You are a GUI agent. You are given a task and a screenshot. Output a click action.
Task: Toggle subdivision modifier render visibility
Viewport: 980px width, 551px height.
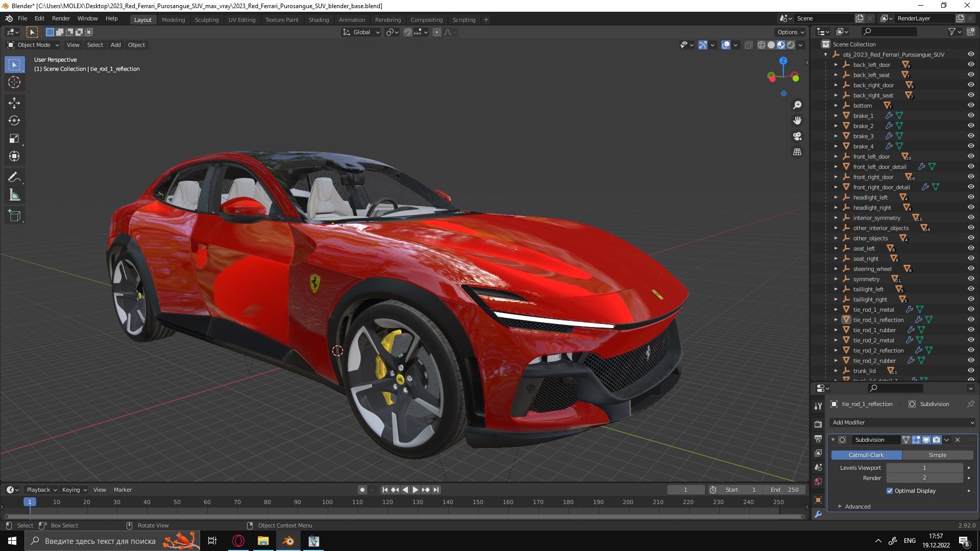tap(937, 440)
